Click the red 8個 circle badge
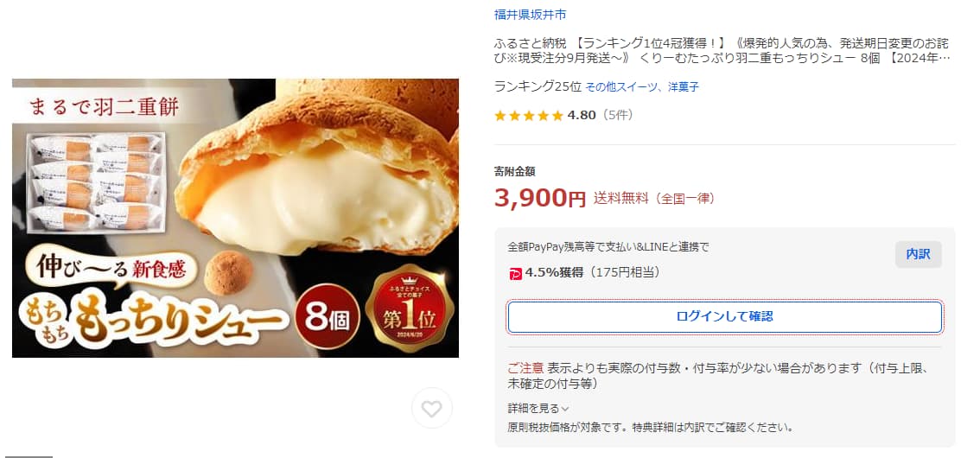This screenshot has height=458, width=980. 328,316
